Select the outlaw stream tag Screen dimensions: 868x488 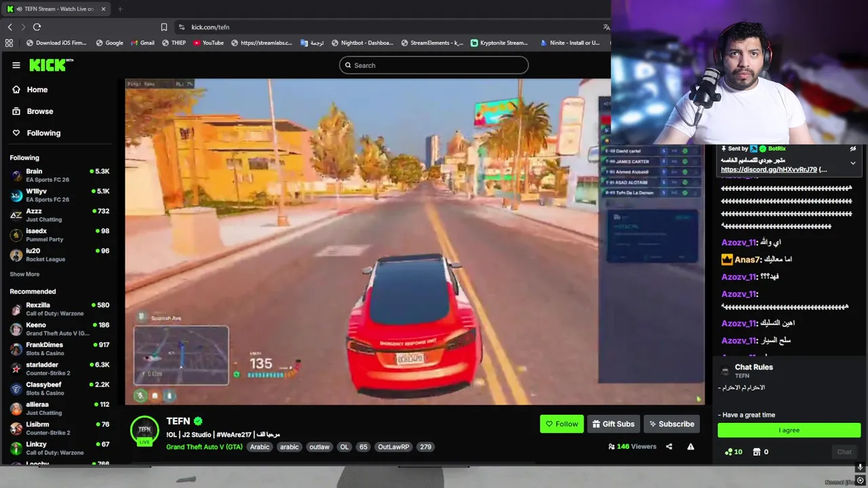(x=319, y=447)
